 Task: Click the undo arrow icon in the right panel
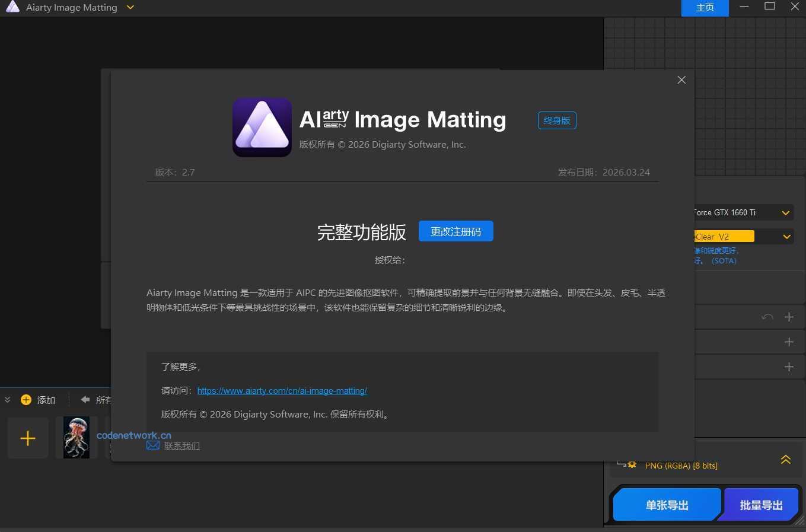pyautogui.click(x=767, y=317)
